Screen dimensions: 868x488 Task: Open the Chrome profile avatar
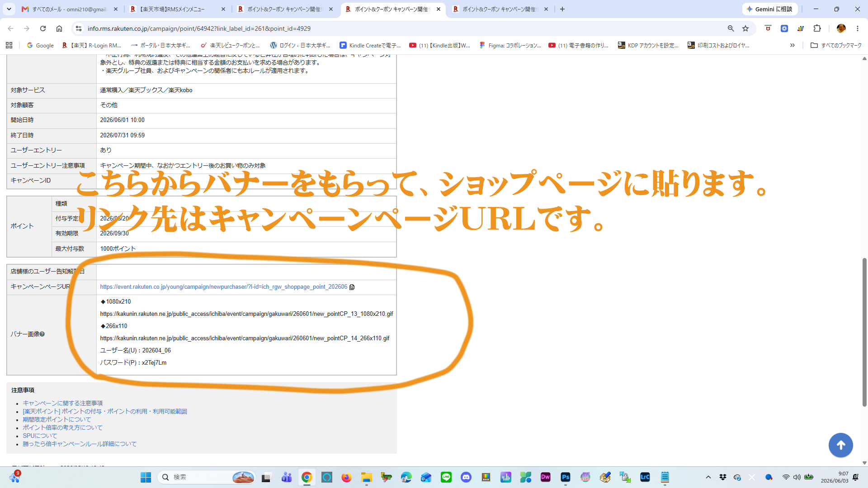pos(841,28)
